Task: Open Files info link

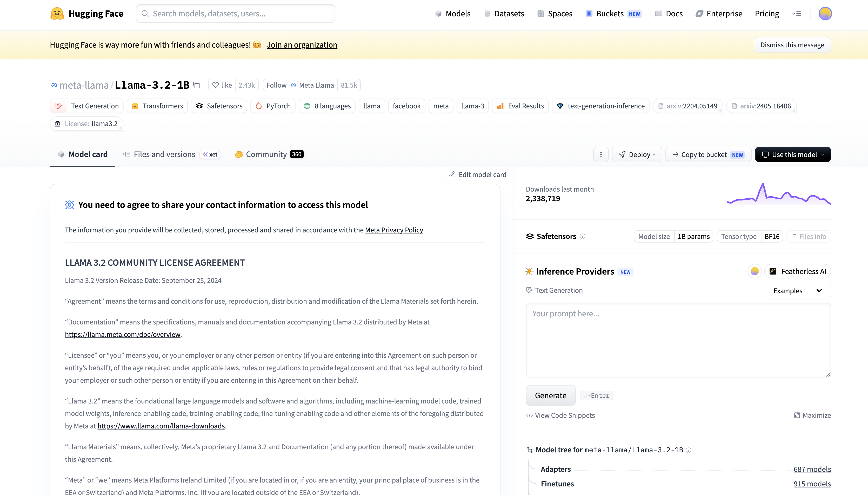Action: tap(809, 236)
